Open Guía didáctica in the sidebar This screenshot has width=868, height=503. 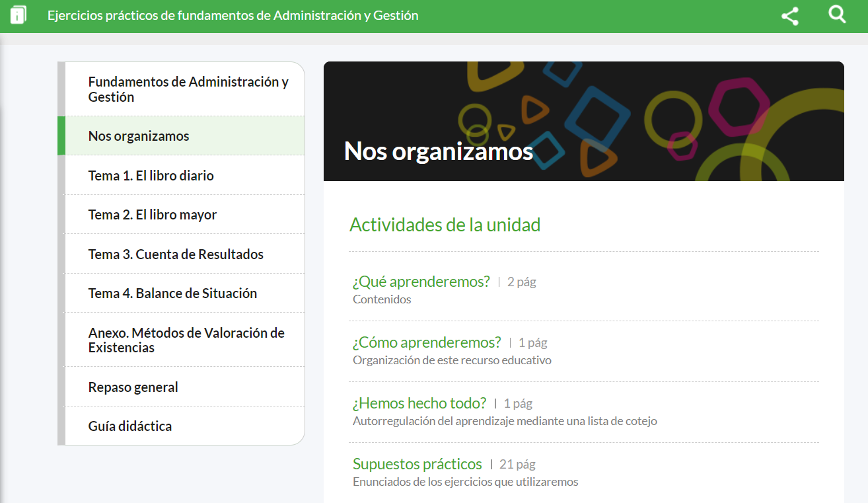pyautogui.click(x=184, y=426)
